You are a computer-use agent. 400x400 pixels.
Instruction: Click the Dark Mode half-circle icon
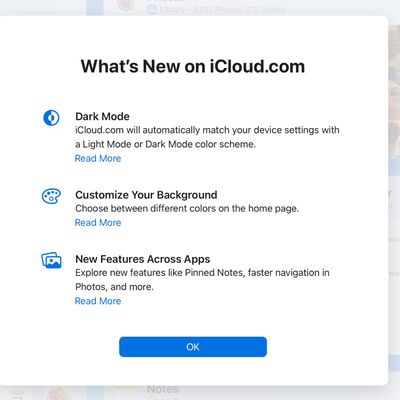(x=51, y=118)
